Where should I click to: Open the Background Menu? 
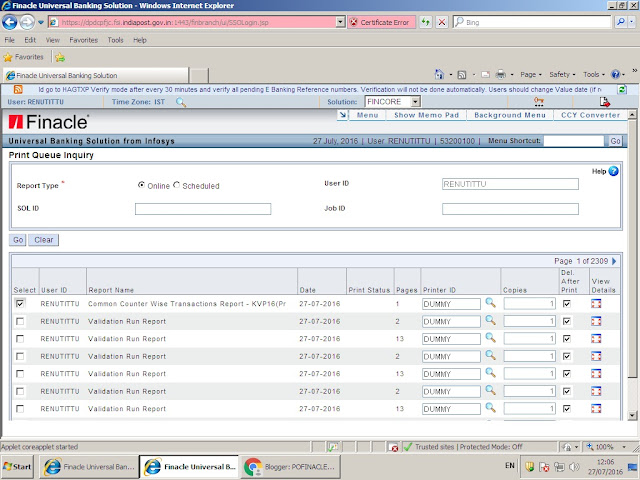point(510,115)
